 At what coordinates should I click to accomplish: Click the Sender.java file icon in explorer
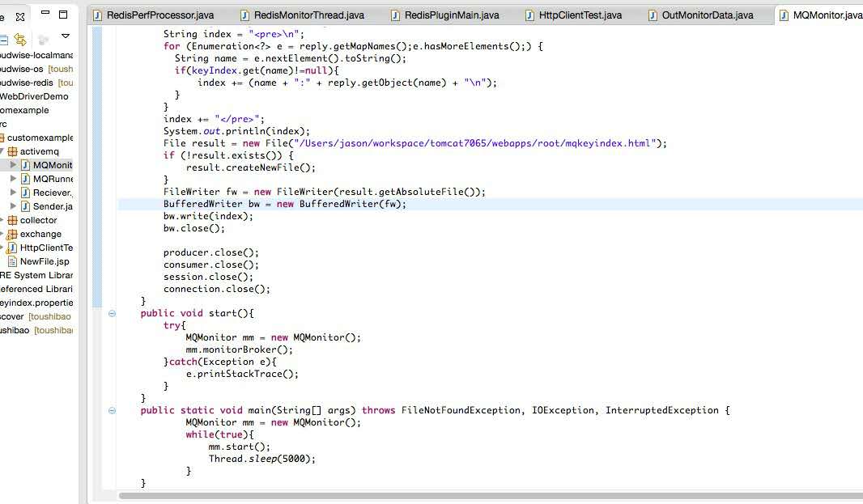click(x=25, y=206)
